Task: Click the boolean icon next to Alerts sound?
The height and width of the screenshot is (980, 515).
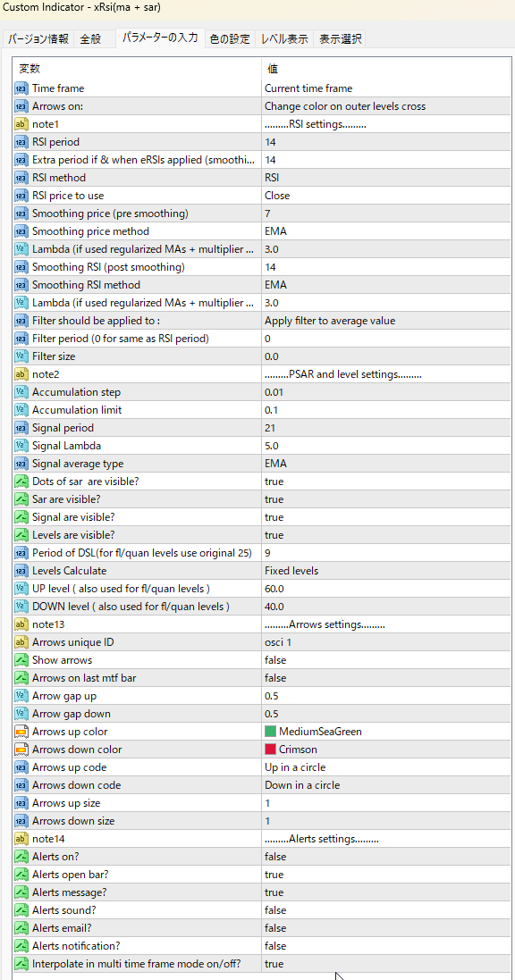Action: click(21, 910)
